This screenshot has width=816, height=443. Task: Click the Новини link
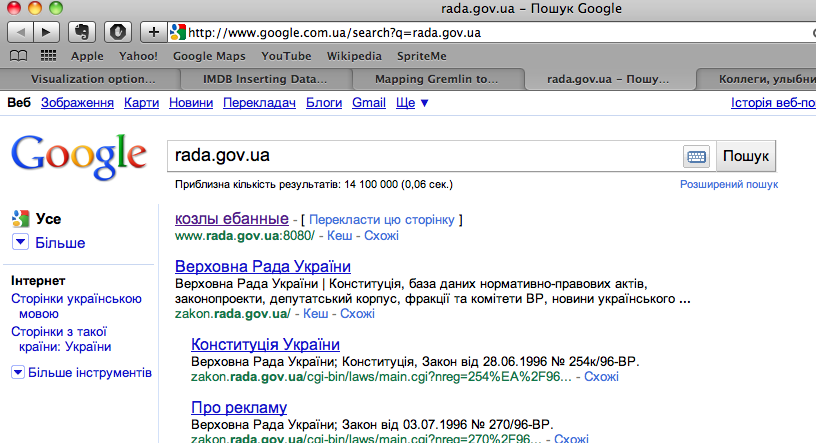191,103
